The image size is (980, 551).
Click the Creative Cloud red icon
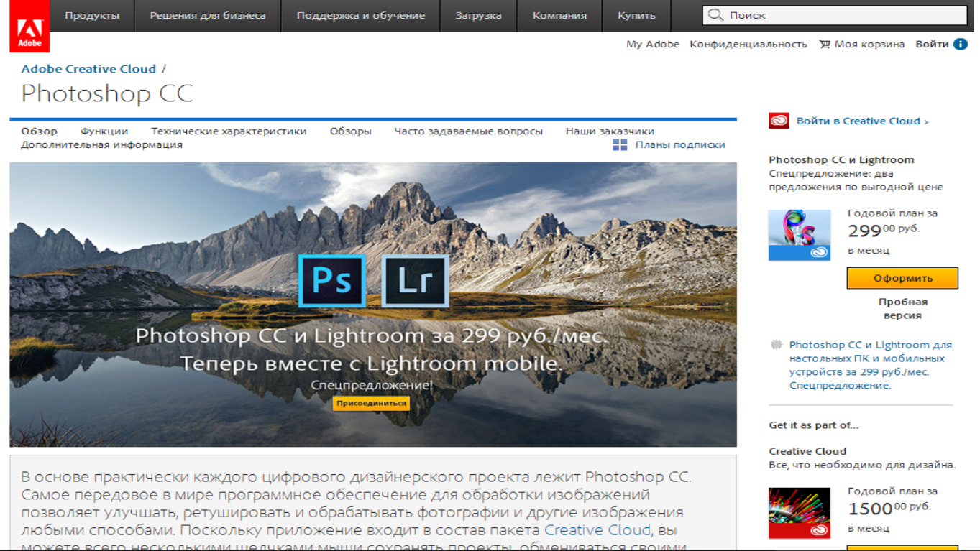(x=779, y=121)
